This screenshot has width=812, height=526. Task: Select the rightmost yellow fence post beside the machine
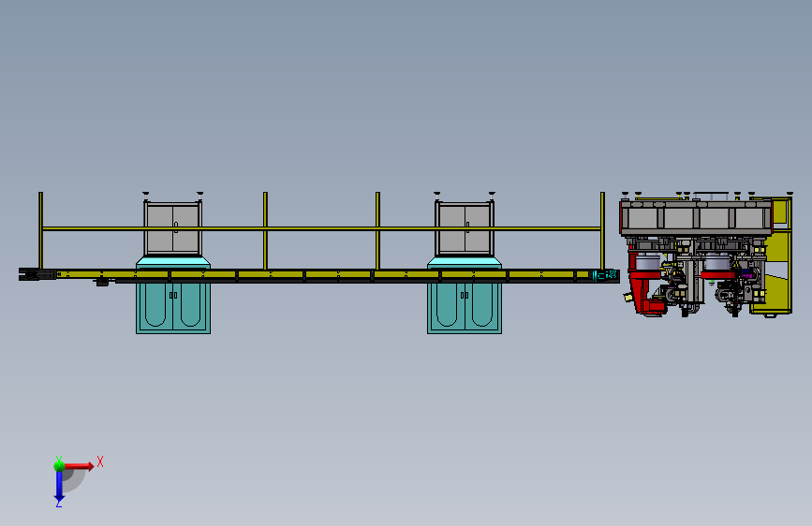point(602,230)
